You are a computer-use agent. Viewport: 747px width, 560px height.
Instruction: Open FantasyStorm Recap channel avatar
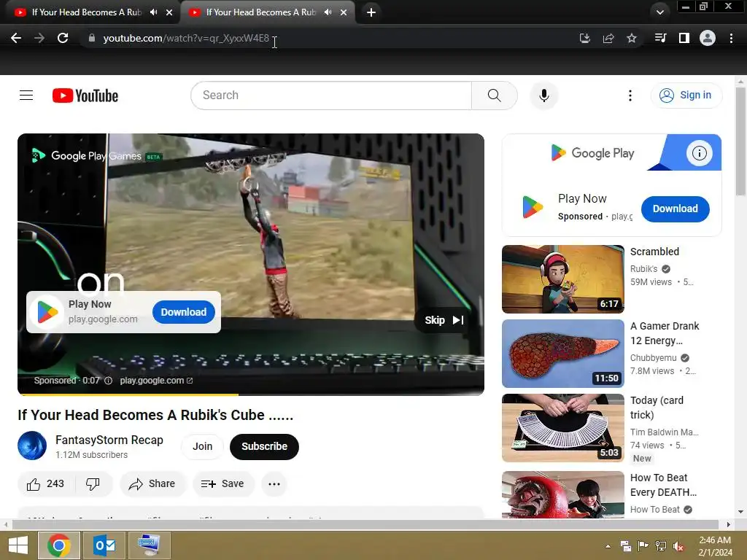point(32,446)
